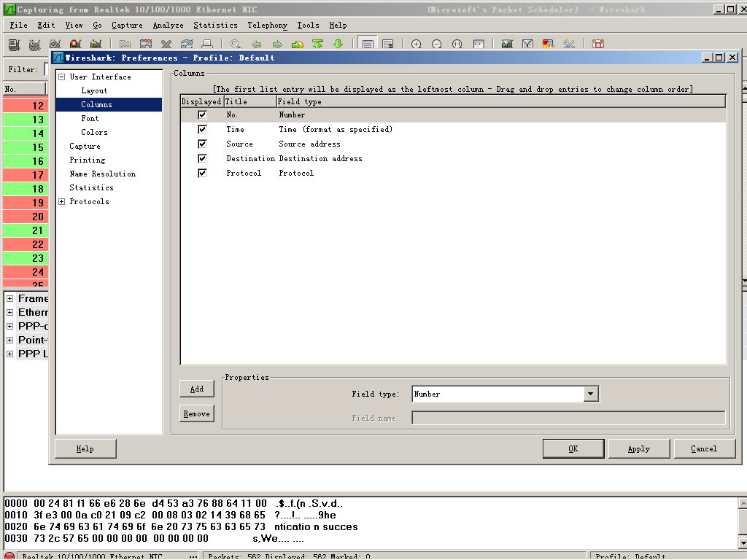
Task: Jump to last packet icon
Action: pyautogui.click(x=338, y=44)
